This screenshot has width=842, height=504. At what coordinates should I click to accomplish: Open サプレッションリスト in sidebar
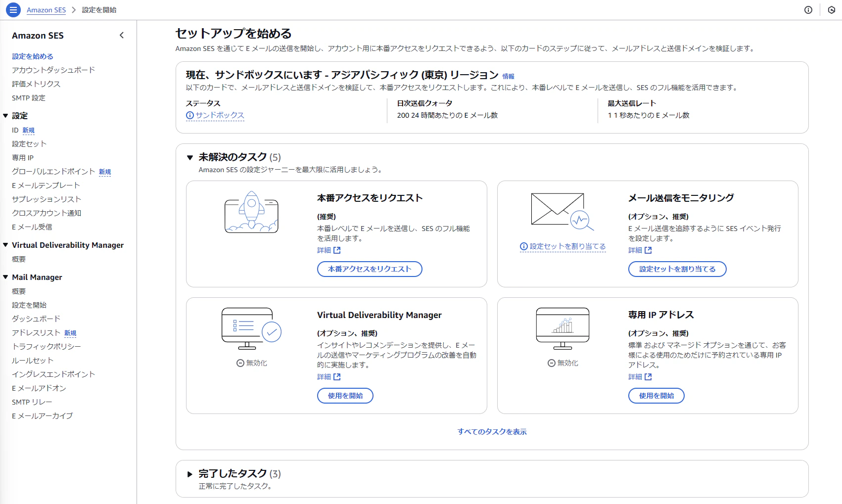tap(47, 199)
